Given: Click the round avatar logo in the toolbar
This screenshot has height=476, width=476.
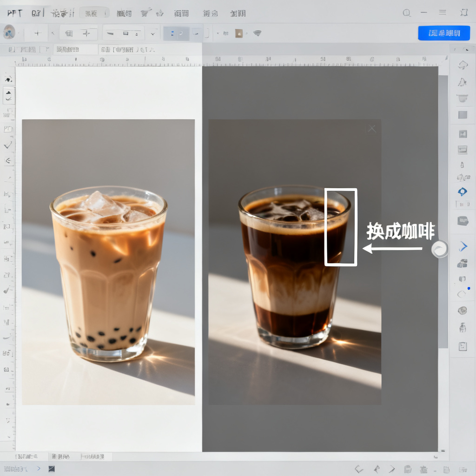Looking at the screenshot, I should pos(9,32).
